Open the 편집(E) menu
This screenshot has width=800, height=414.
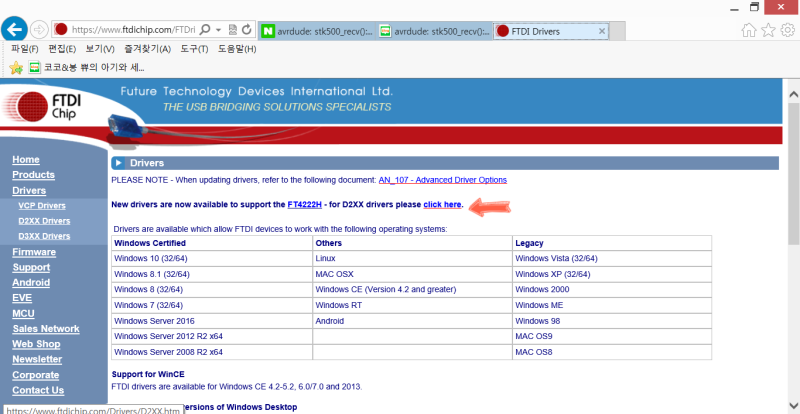[x=62, y=49]
